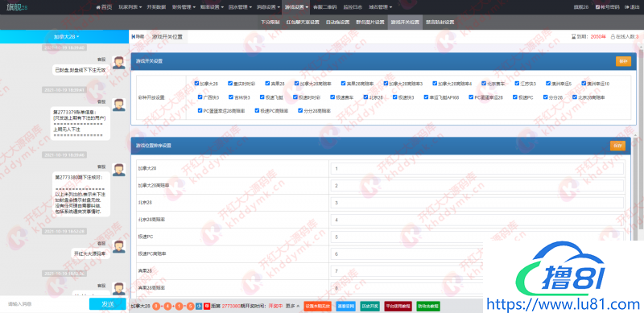Open 帐号密码 edit icon in header
Screen dimensions: 644x313
pyautogui.click(x=597, y=7)
